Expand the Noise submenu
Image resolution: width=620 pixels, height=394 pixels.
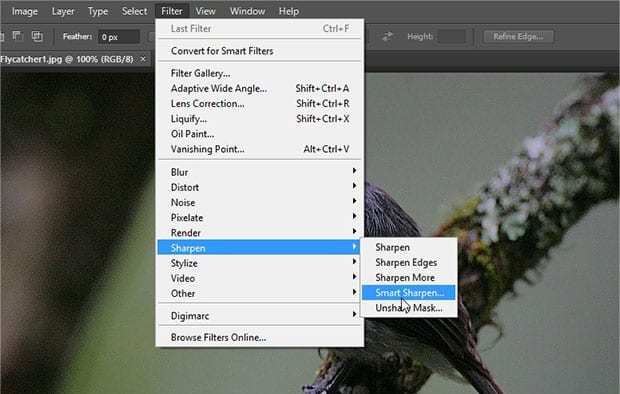[x=260, y=203]
